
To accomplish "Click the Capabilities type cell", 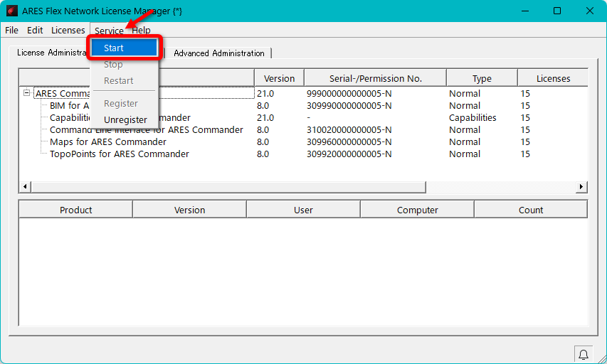I will tap(473, 117).
